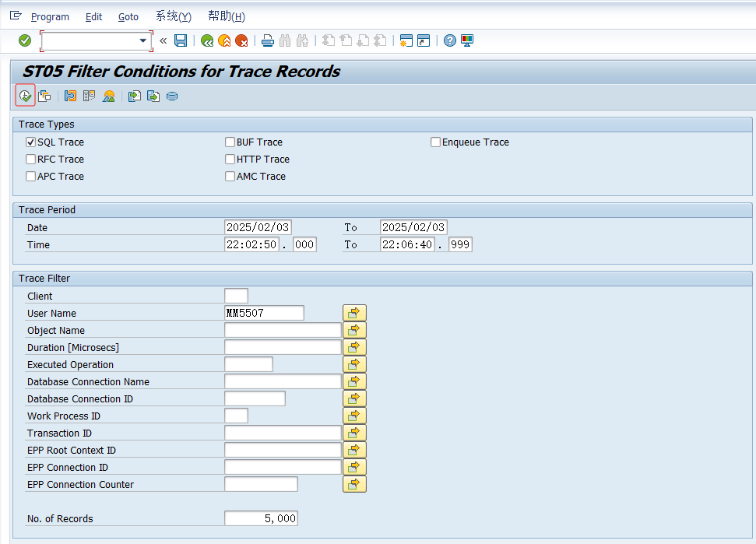Click inside the No. of Records field

coord(261,518)
